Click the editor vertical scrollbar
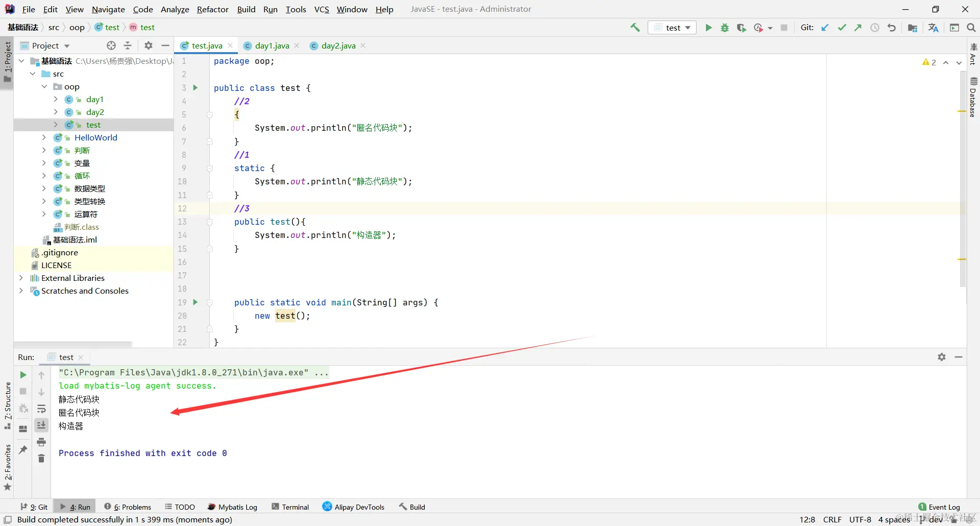This screenshot has width=980, height=526. click(963, 179)
